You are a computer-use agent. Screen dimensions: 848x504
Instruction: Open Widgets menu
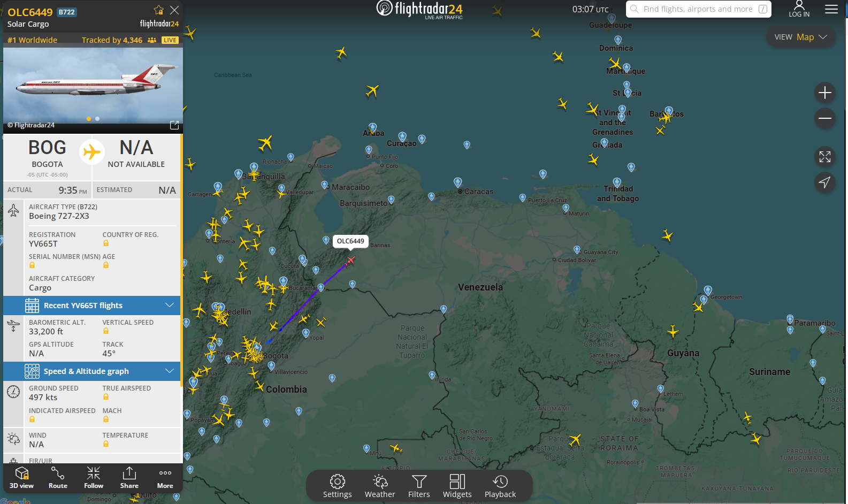point(457,486)
